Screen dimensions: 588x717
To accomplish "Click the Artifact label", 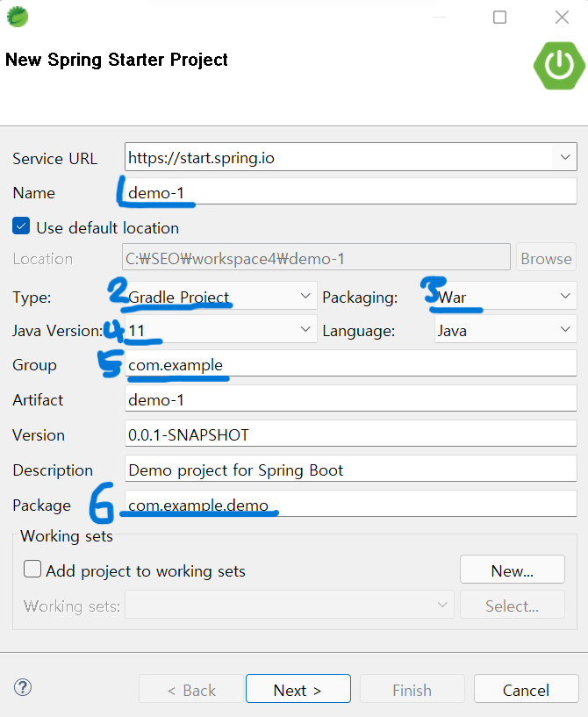I will coord(38,399).
